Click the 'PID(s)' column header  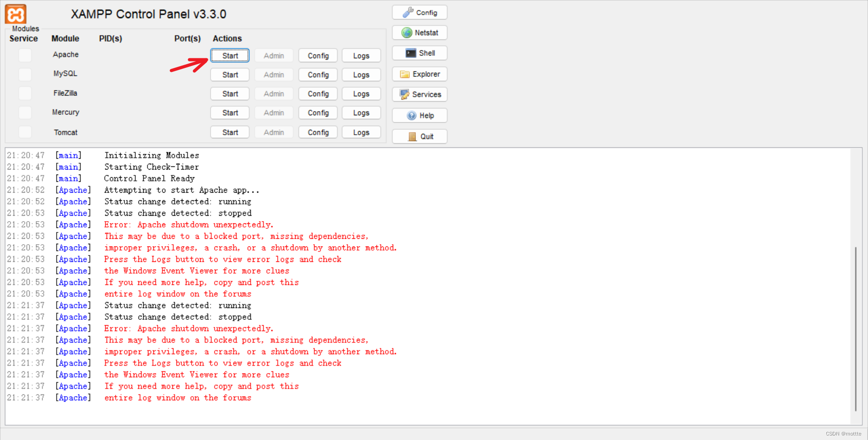point(111,38)
